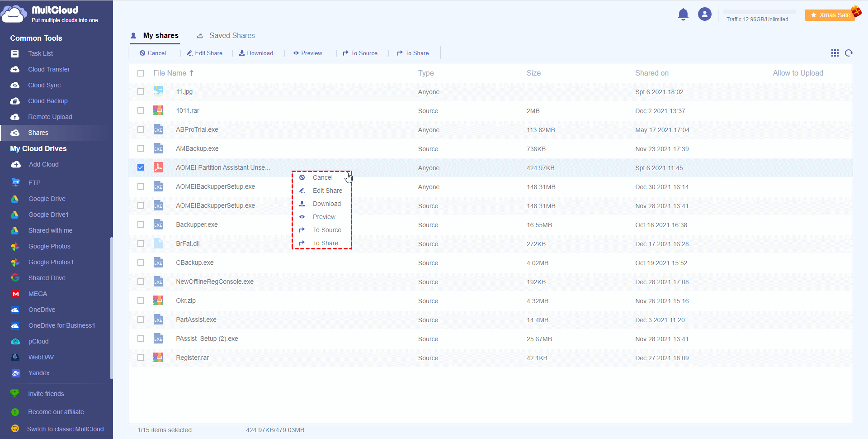The height and width of the screenshot is (439, 868).
Task: Open WebDAV drive
Action: tap(41, 357)
